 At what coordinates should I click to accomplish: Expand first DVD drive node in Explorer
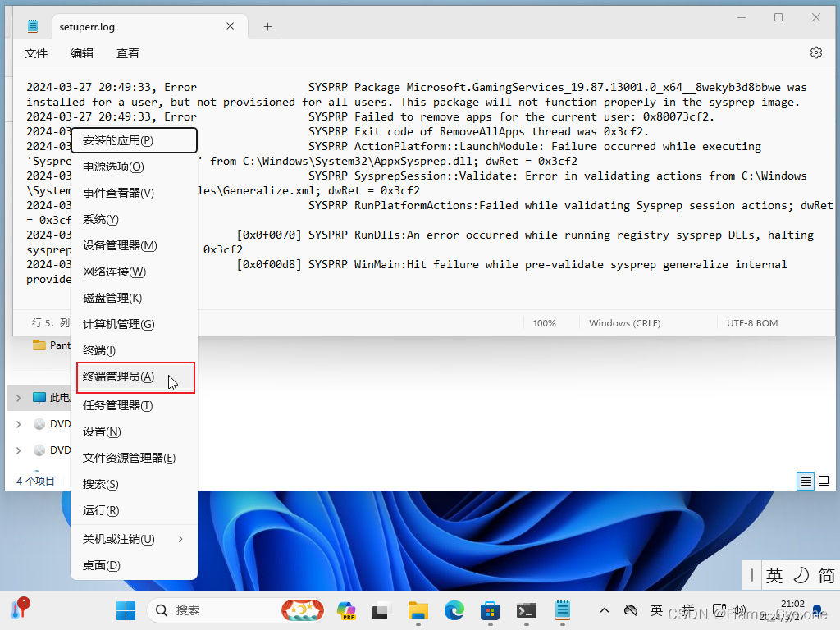19,424
